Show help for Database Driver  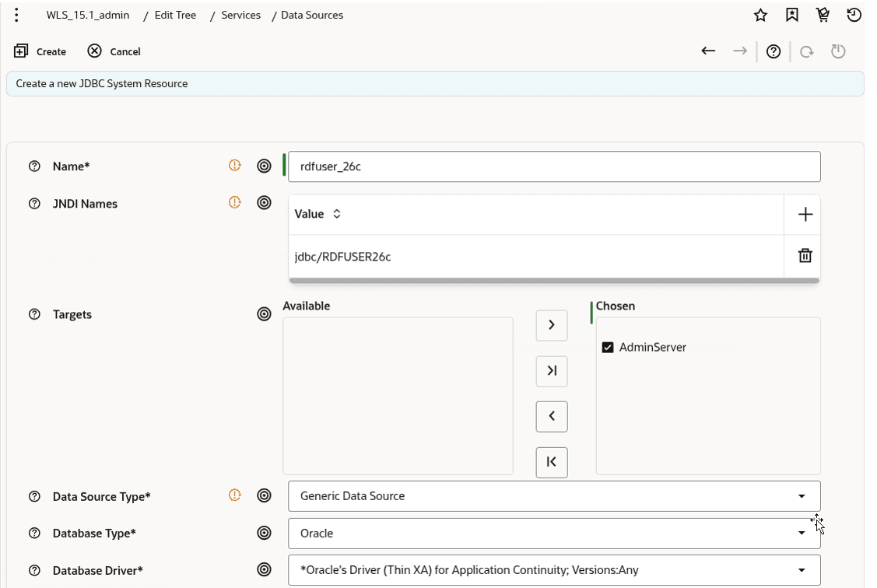35,570
